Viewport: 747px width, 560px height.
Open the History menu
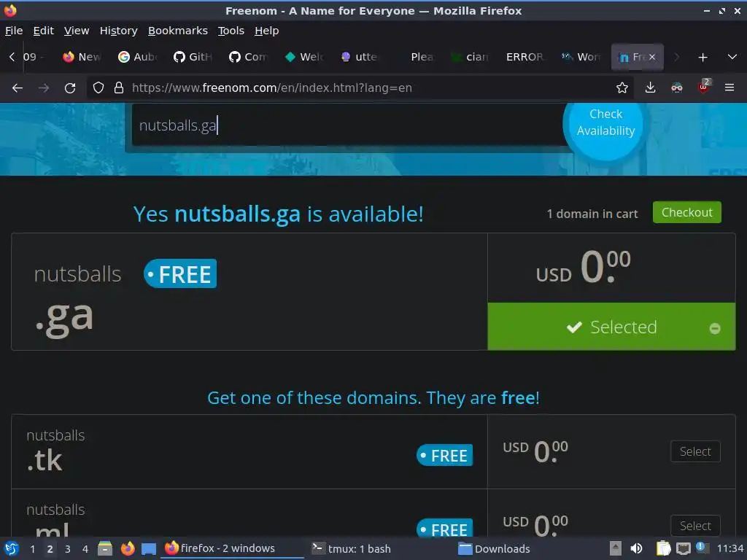tap(119, 31)
